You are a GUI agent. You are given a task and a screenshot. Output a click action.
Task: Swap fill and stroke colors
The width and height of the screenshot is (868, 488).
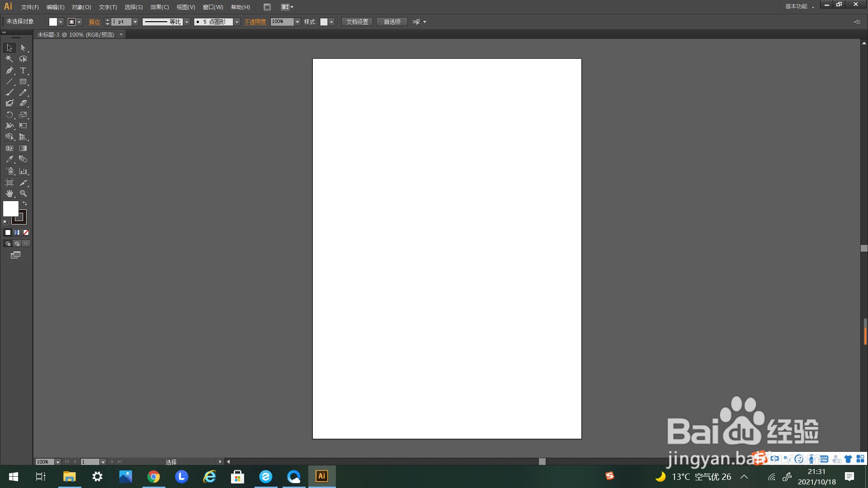(25, 204)
